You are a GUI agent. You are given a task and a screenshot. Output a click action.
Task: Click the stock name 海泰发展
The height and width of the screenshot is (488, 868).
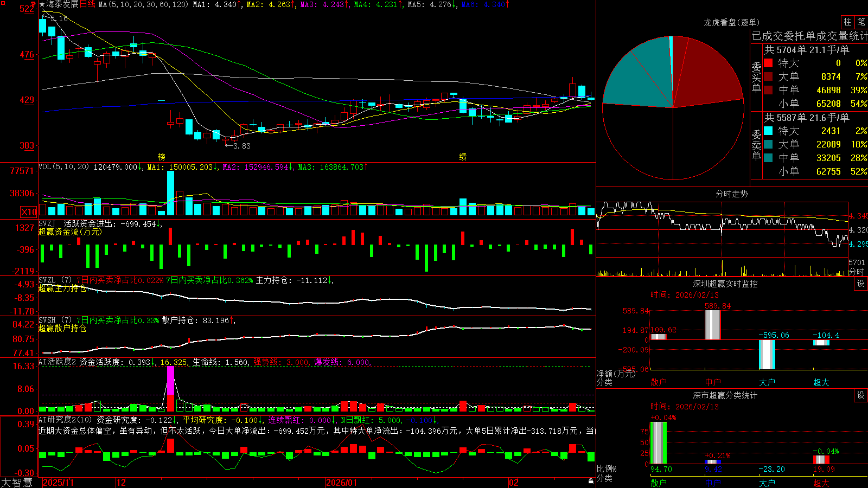coord(62,4)
